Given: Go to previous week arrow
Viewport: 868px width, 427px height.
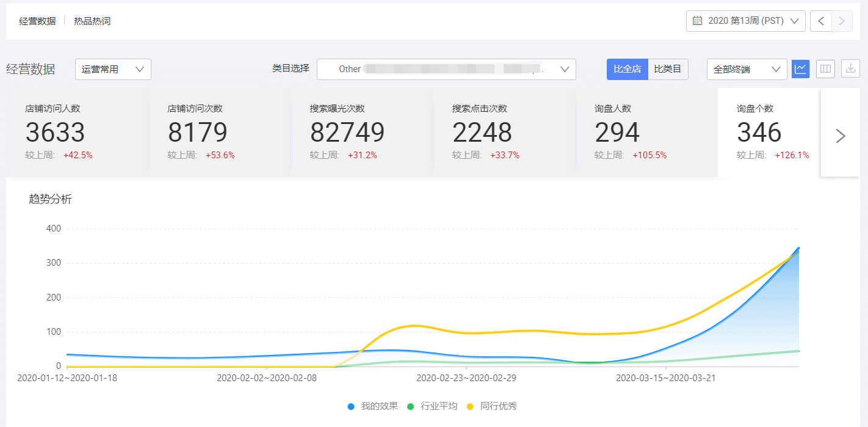Looking at the screenshot, I should [820, 21].
